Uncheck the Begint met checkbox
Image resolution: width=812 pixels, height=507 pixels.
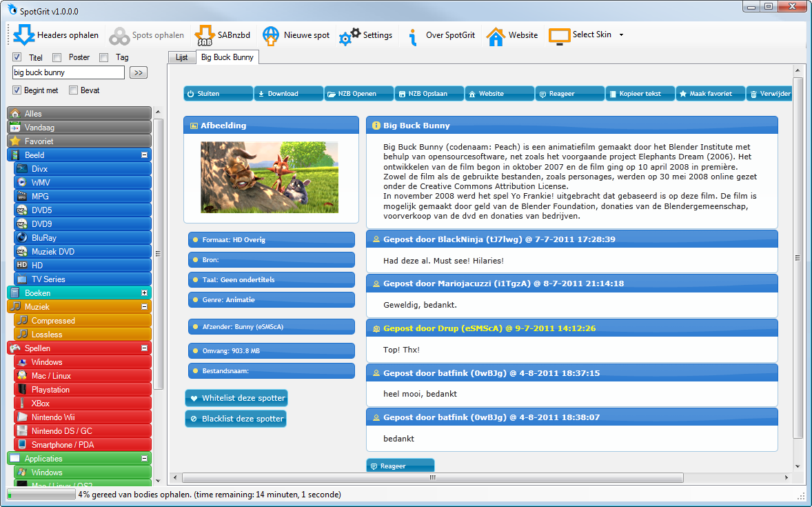click(17, 90)
